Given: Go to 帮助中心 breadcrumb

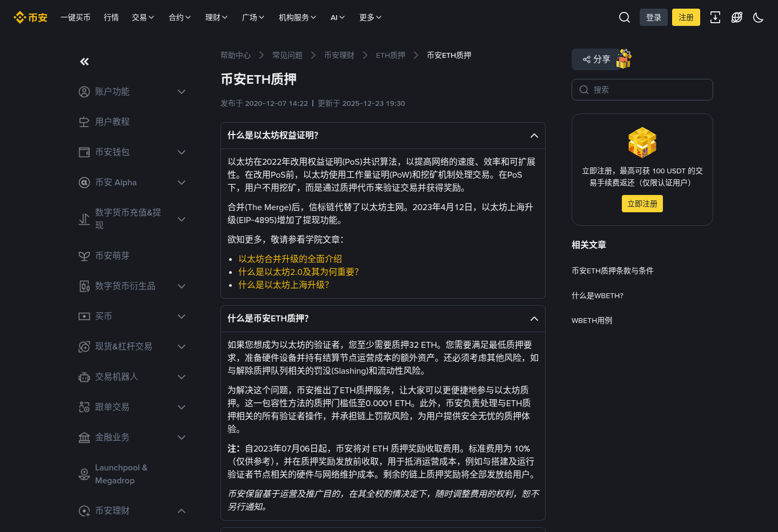Looking at the screenshot, I should pyautogui.click(x=236, y=55).
